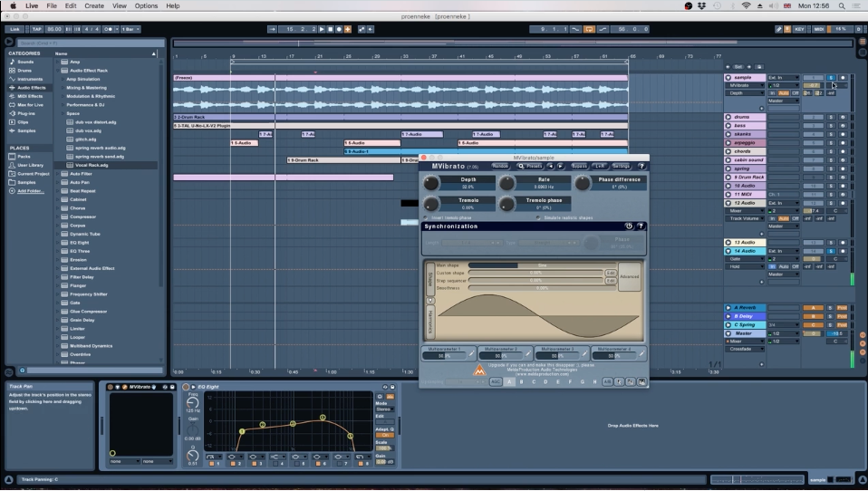Open the Settings button in MVibrato
This screenshot has width=868, height=491.
coord(622,166)
